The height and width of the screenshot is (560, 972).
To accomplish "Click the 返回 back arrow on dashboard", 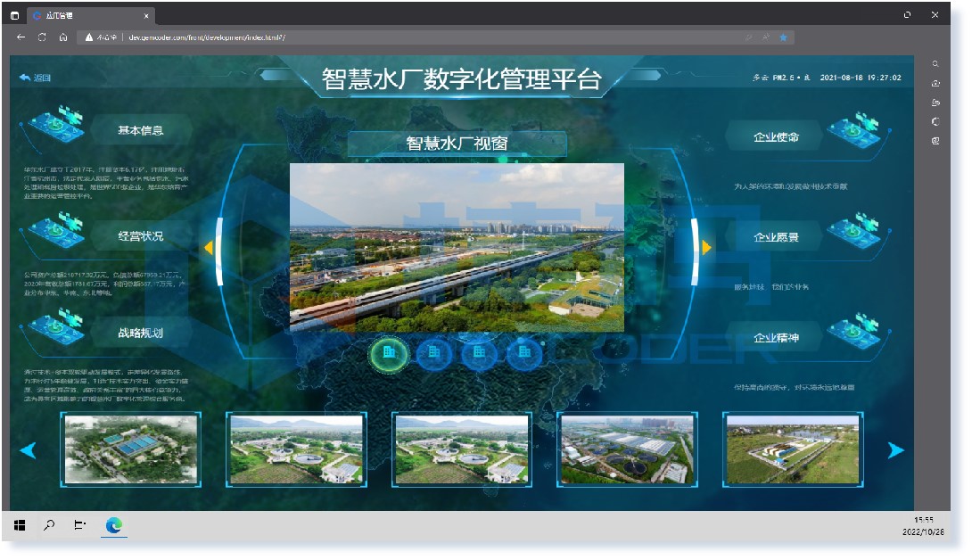I will (x=35, y=78).
